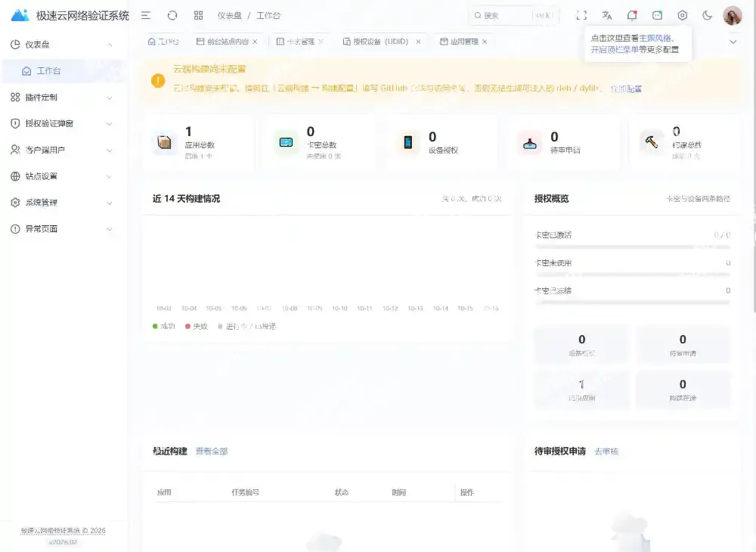This screenshot has width=756, height=552.
Task: Collapse the sidebar with the hamburger icon
Action: coord(146,15)
